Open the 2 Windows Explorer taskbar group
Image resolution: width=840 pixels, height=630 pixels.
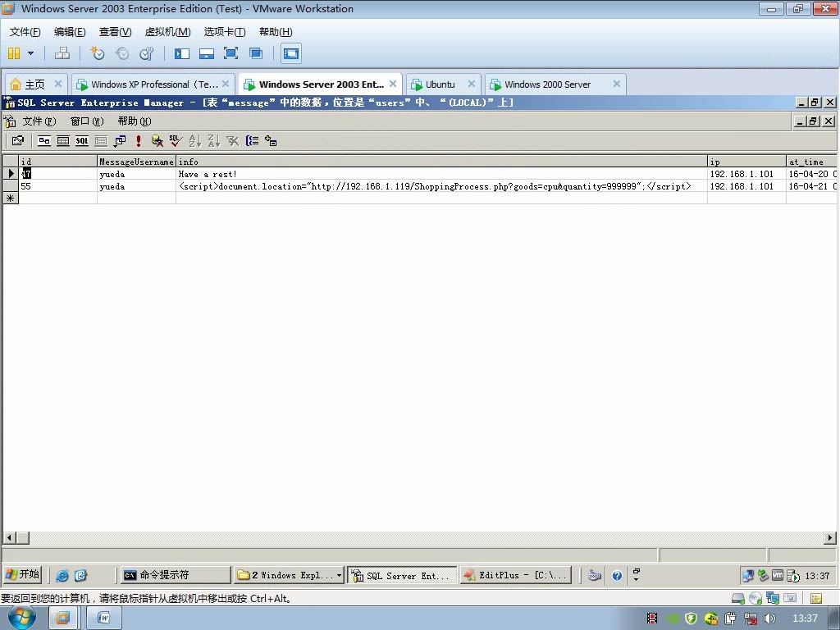click(289, 575)
